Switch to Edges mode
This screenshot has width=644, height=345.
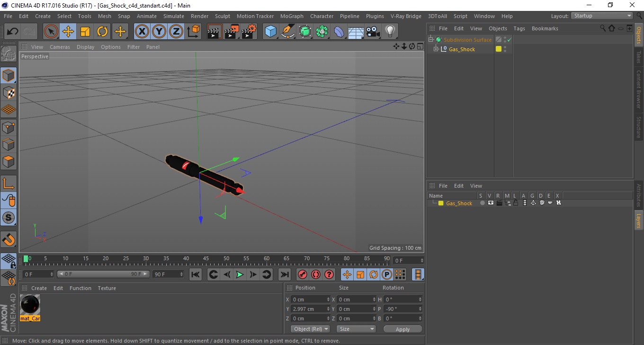coord(9,144)
